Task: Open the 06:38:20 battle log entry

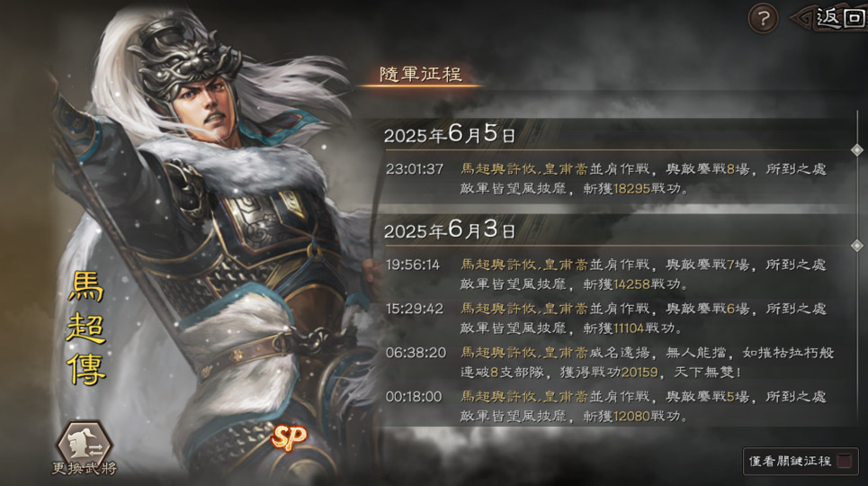Action: pos(609,362)
